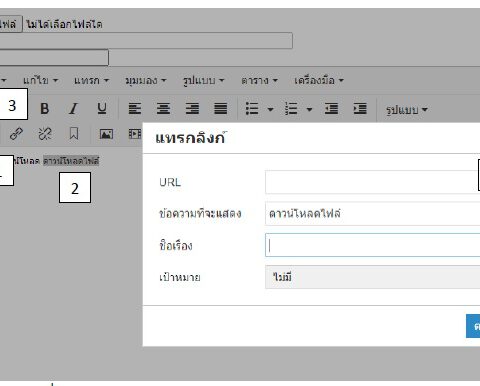Click the insert media video icon
Viewport: 480px width, 386px height.
pos(135,134)
